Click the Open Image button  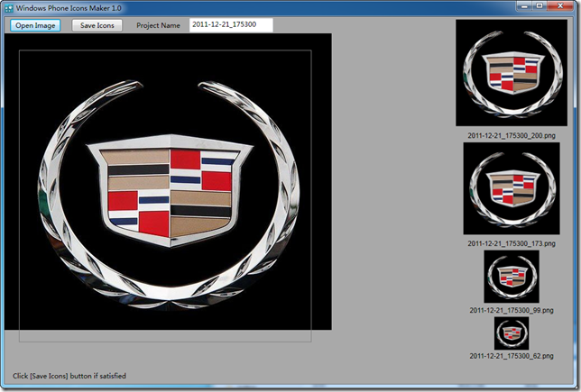click(x=35, y=25)
